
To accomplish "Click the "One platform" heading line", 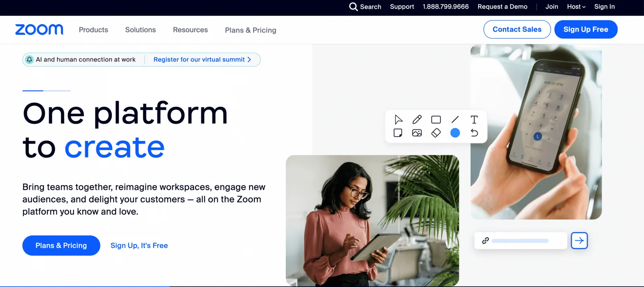I will [x=125, y=114].
